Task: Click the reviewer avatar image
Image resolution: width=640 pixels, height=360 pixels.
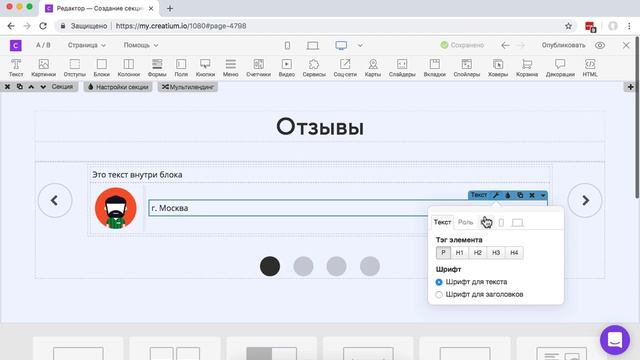Action: point(116,208)
